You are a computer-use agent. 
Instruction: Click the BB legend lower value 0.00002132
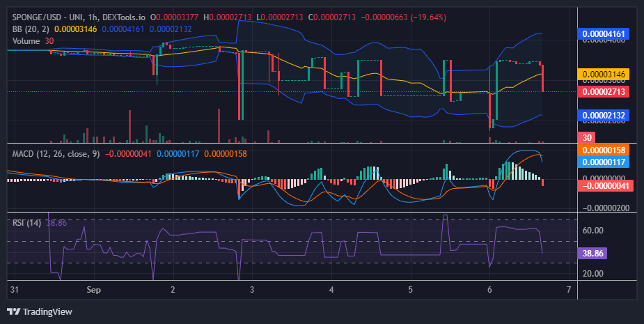tap(171, 29)
